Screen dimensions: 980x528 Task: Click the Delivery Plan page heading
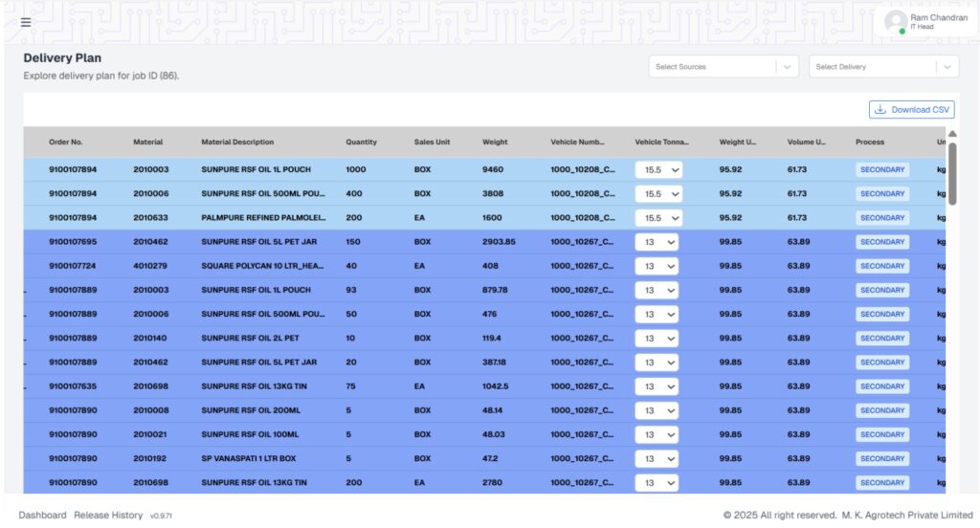point(62,58)
